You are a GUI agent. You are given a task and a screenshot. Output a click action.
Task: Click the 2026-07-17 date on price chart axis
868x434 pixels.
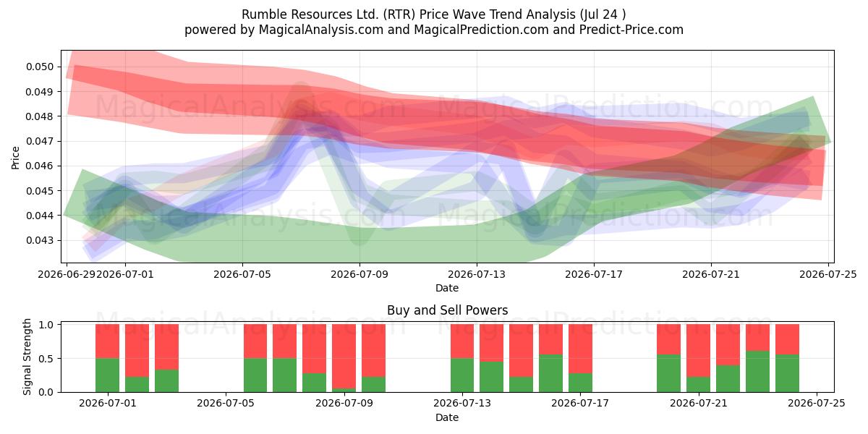pyautogui.click(x=594, y=274)
